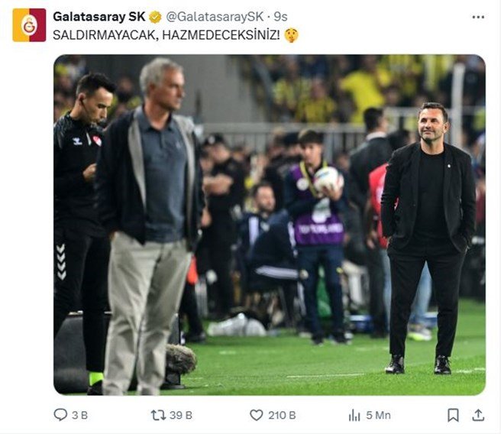Open the Galatasaray SK profile name
Screen dimensions: 504x434
tap(99, 17)
